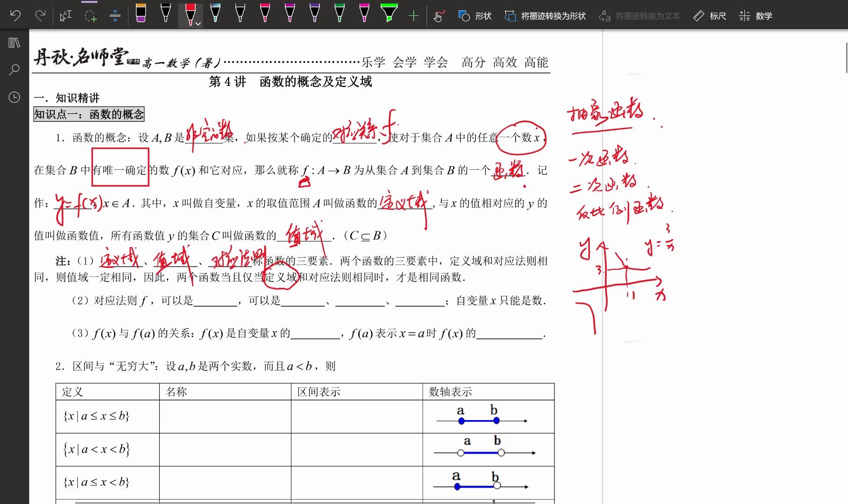Open the 标尺 ruler tool
The image size is (848, 504).
709,15
